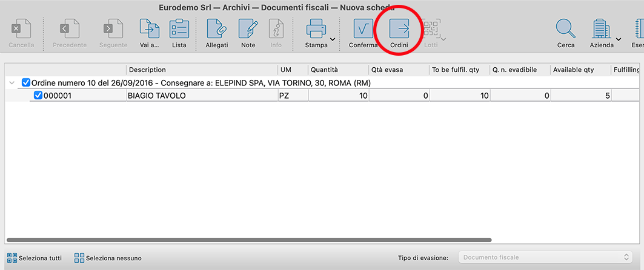Image resolution: width=644 pixels, height=270 pixels.
Task: Click the Ordini toolbar icon
Action: 399,29
